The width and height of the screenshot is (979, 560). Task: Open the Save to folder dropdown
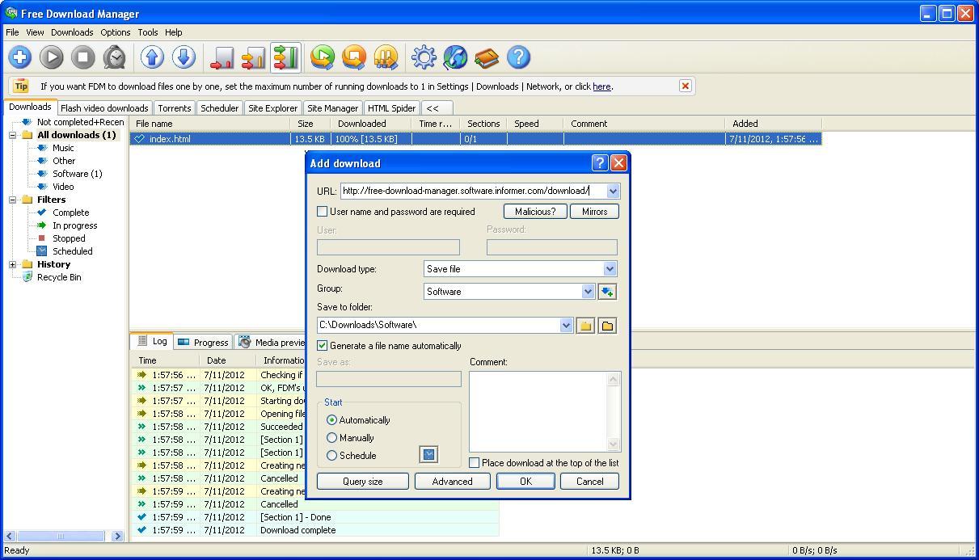[566, 325]
